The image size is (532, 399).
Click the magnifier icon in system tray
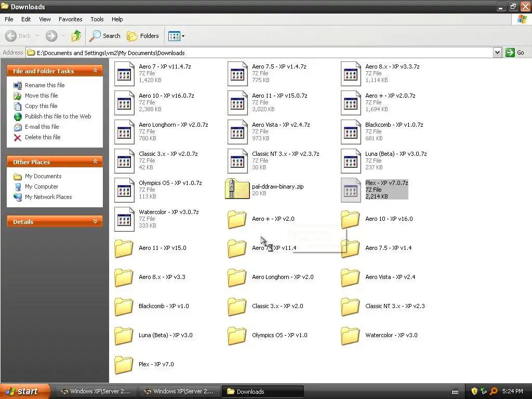pyautogui.click(x=494, y=392)
